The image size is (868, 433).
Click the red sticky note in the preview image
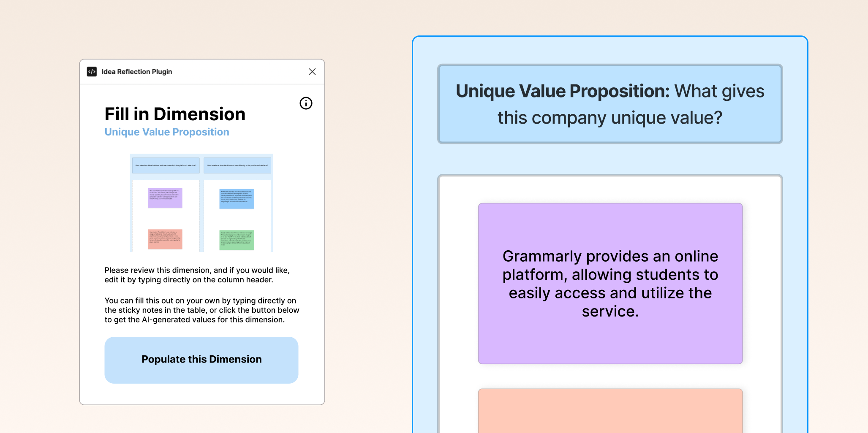[165, 239]
